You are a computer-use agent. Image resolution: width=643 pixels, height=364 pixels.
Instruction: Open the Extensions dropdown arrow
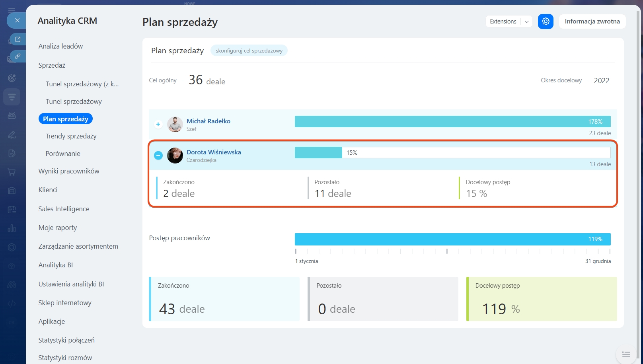526,21
